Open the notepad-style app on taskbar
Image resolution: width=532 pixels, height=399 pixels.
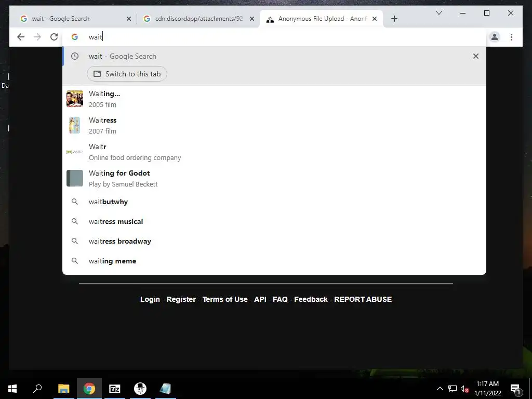tap(165, 389)
